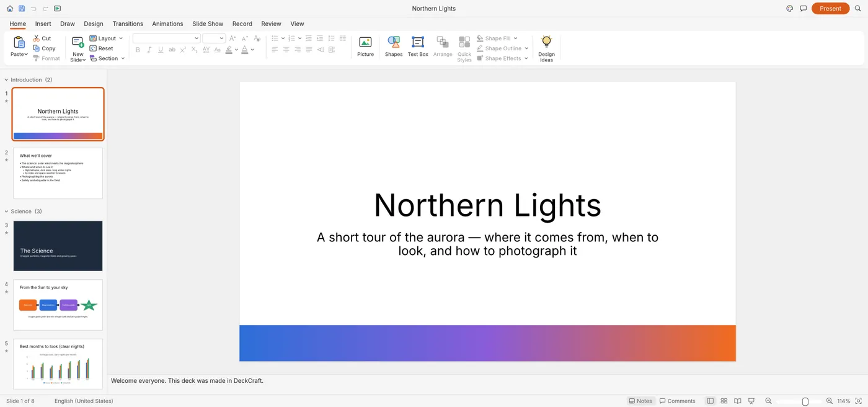Switch to Reading view book icon
Screen dimensions: 868x407
tap(738, 401)
